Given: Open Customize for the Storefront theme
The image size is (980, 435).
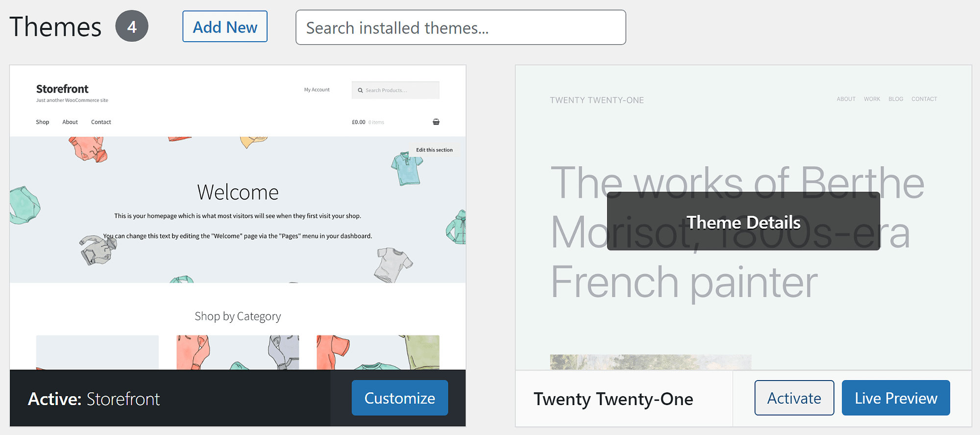Looking at the screenshot, I should point(400,398).
